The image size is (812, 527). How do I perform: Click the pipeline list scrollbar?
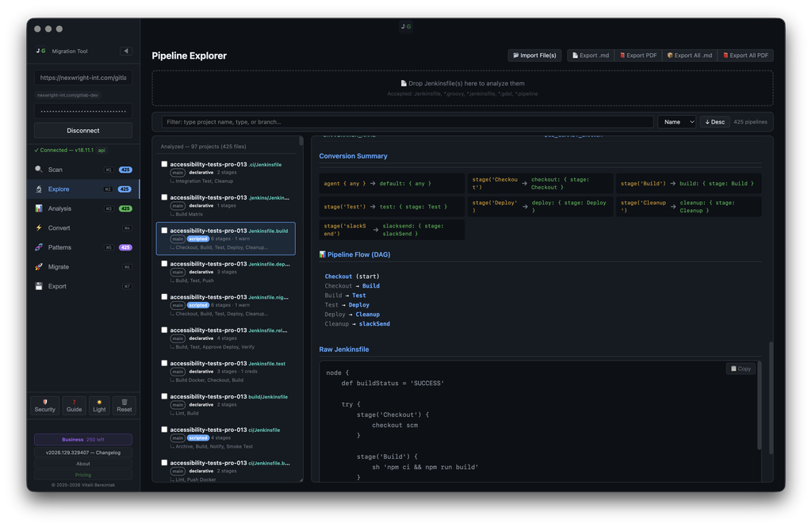click(x=301, y=141)
